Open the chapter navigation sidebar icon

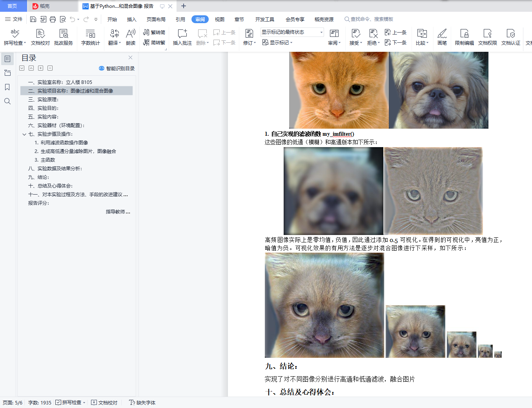7,73
